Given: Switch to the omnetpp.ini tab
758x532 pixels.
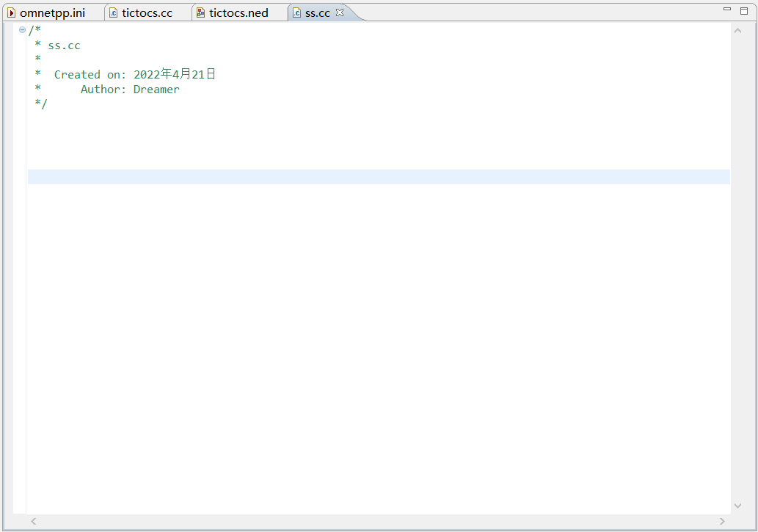Looking at the screenshot, I should point(52,13).
